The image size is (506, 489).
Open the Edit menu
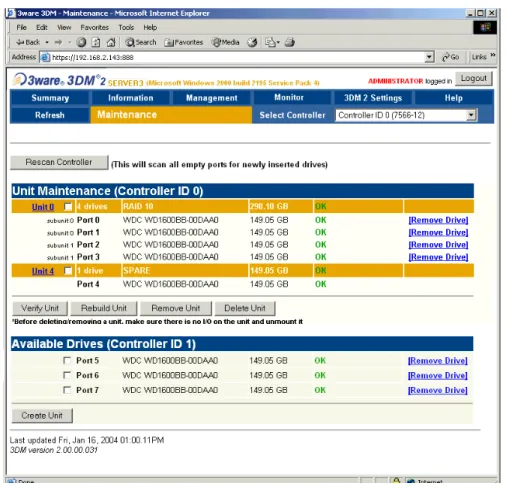(42, 27)
